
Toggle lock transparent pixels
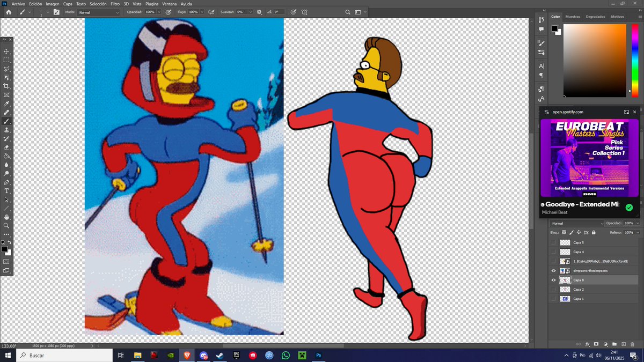point(564,232)
